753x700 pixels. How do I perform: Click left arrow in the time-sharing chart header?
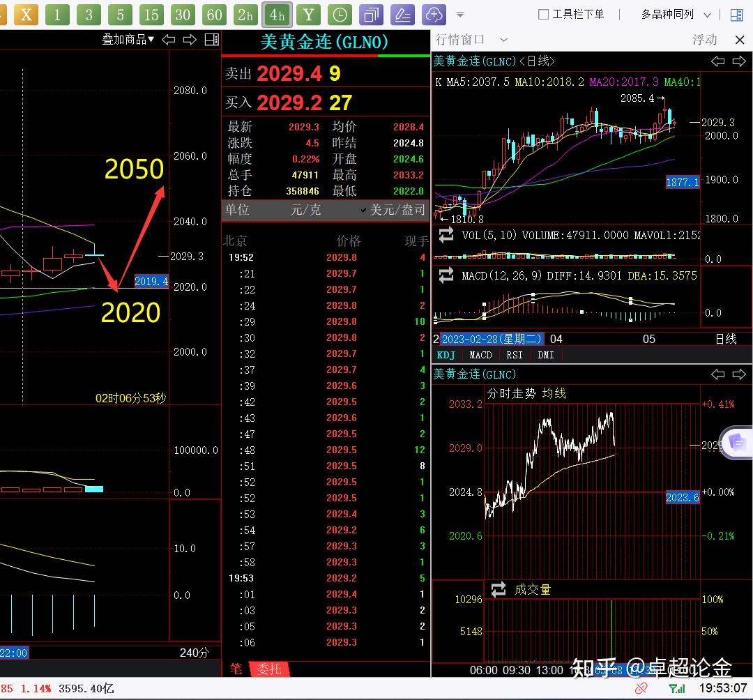718,374
